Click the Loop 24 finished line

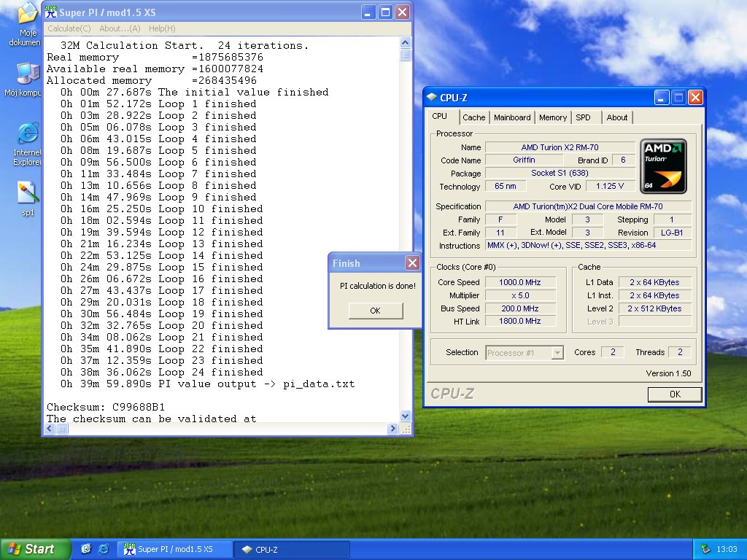pyautogui.click(x=161, y=373)
